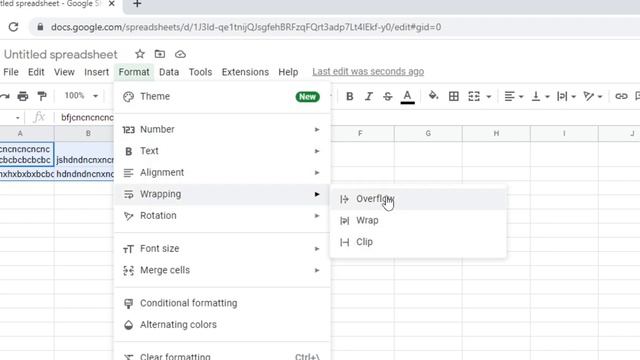Open the text color picker
640x360 pixels.
tap(407, 97)
